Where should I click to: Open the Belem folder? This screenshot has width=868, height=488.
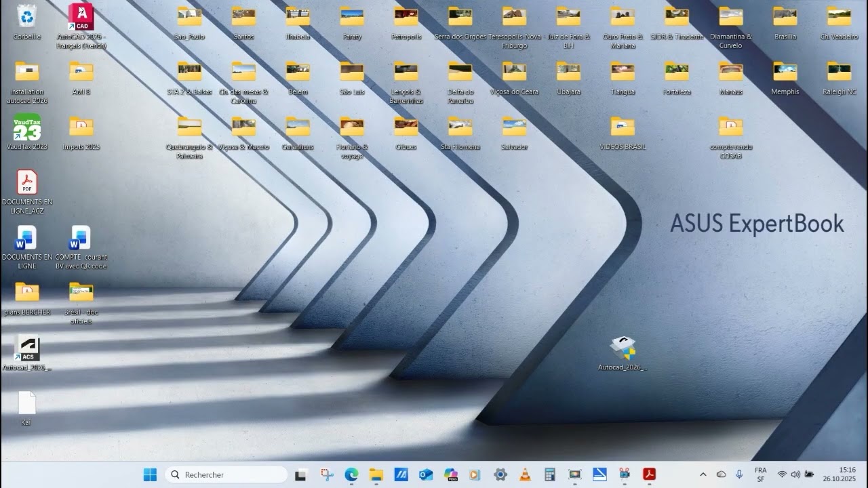click(298, 77)
